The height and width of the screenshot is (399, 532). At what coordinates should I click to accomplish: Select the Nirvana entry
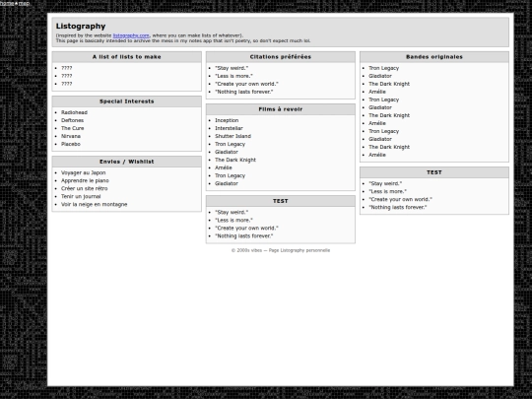[71, 136]
